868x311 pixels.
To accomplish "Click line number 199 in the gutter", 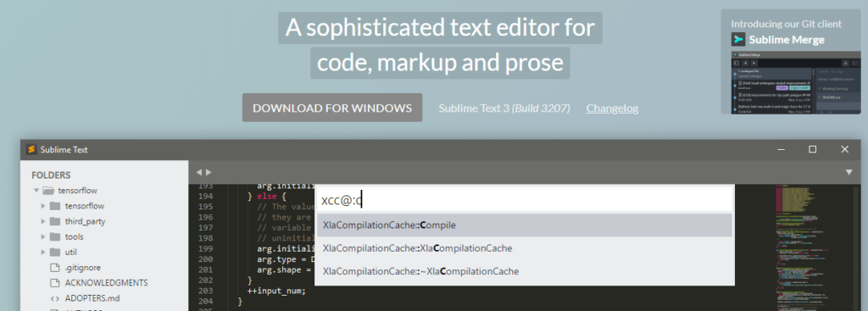I will pyautogui.click(x=205, y=248).
